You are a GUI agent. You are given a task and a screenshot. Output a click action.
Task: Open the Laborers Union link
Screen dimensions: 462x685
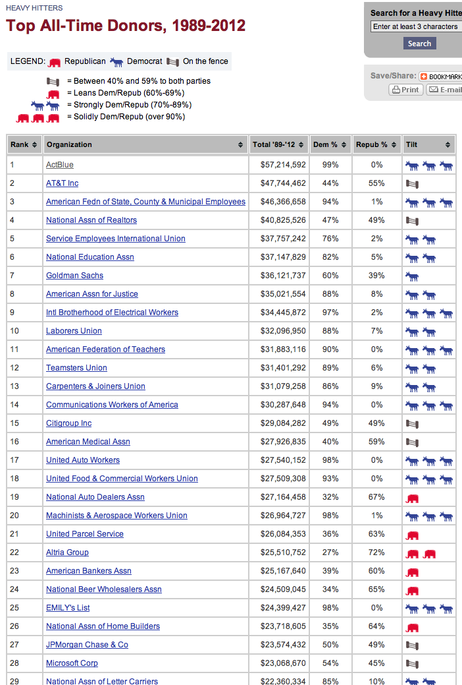[x=74, y=331]
